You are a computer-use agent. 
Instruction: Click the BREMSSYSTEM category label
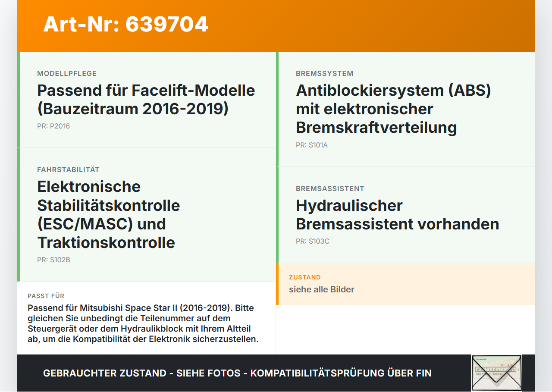325,74
